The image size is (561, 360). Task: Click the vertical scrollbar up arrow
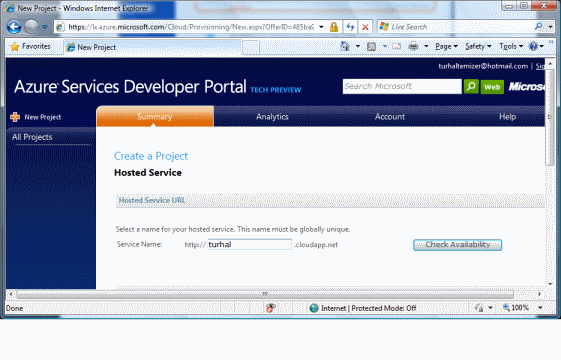[x=551, y=63]
